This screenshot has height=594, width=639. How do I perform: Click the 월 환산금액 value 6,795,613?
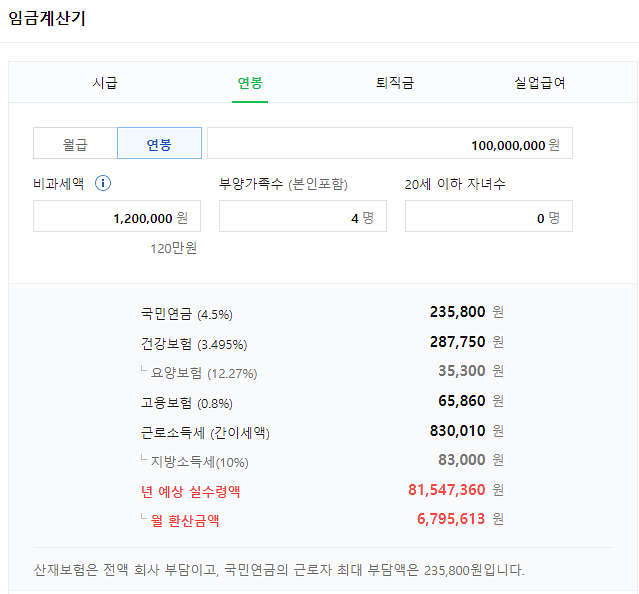coord(451,519)
